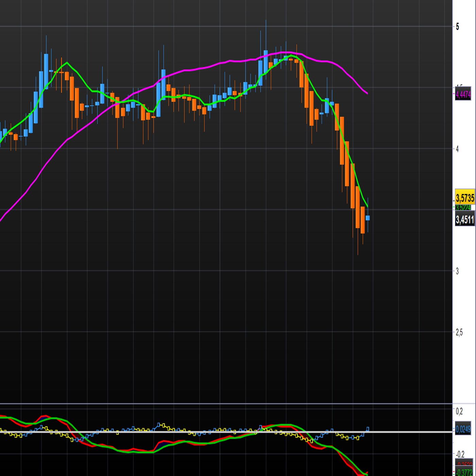
Task: Click the price axis label 3
Action: (x=457, y=271)
